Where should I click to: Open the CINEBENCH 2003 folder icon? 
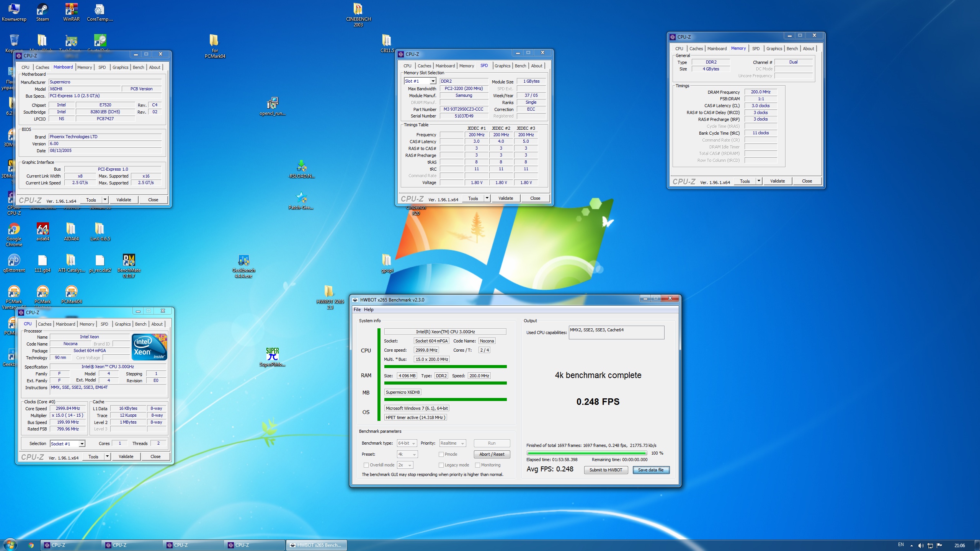[x=358, y=15]
